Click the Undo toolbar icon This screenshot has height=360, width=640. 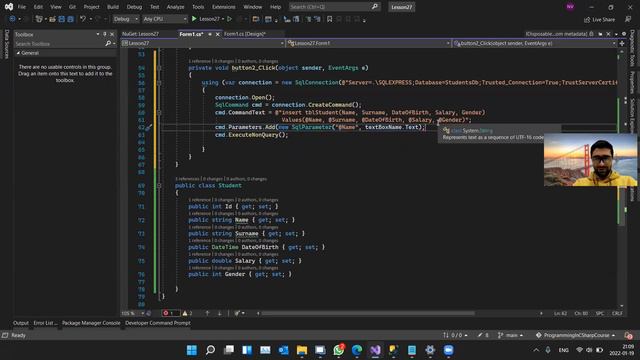(x=83, y=19)
